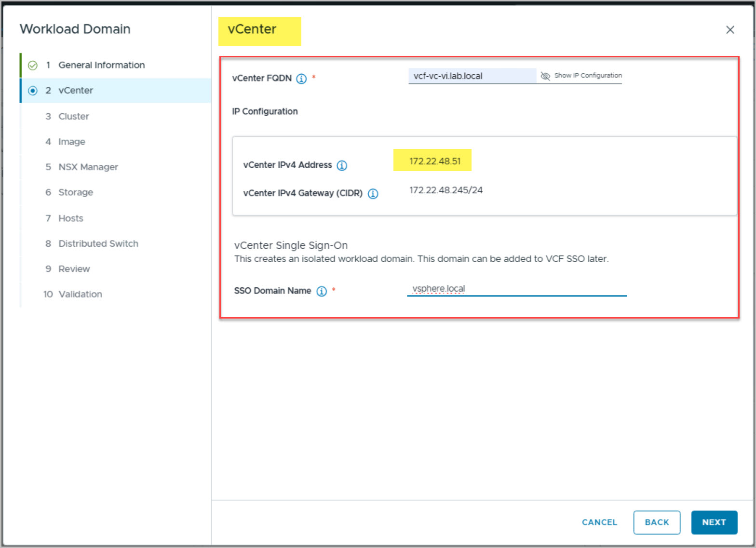Click the NEXT button
This screenshot has height=548, width=756.
point(714,522)
